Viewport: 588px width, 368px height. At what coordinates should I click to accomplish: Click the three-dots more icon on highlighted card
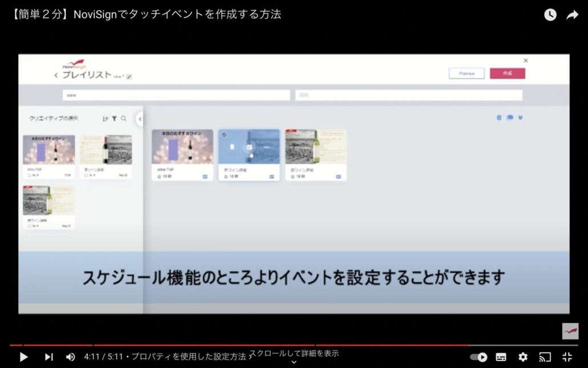[266, 147]
